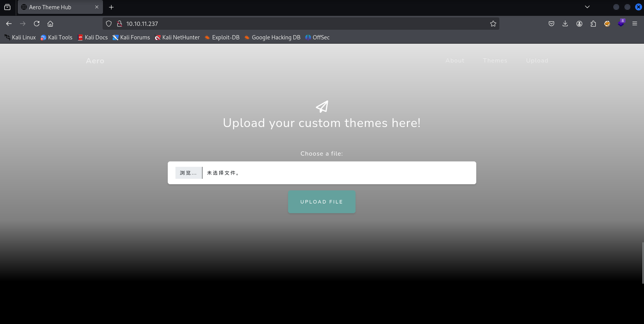The height and width of the screenshot is (324, 644).
Task: Open the Themes navigation link
Action: pos(495,61)
